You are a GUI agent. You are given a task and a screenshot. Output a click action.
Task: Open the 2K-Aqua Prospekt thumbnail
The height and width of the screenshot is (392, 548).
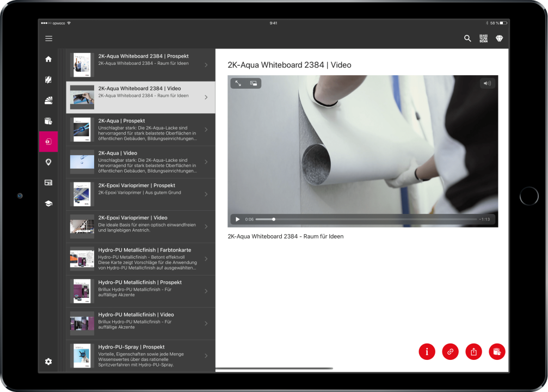tap(82, 130)
